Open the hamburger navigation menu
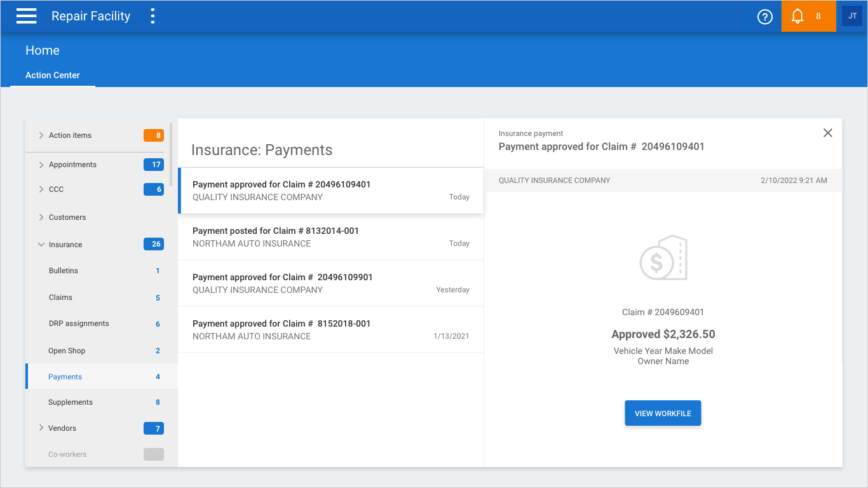The image size is (868, 488). point(27,17)
